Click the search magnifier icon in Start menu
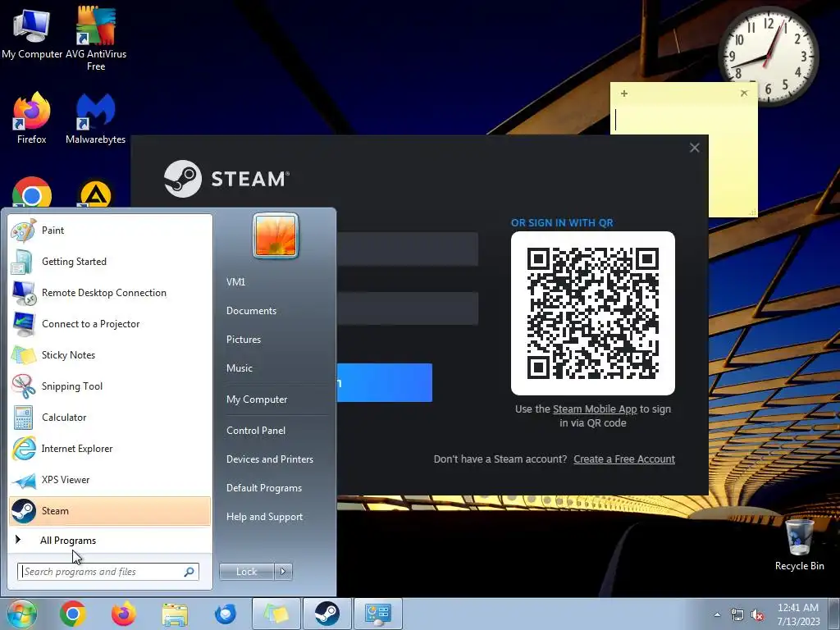This screenshot has height=630, width=840. tap(189, 572)
